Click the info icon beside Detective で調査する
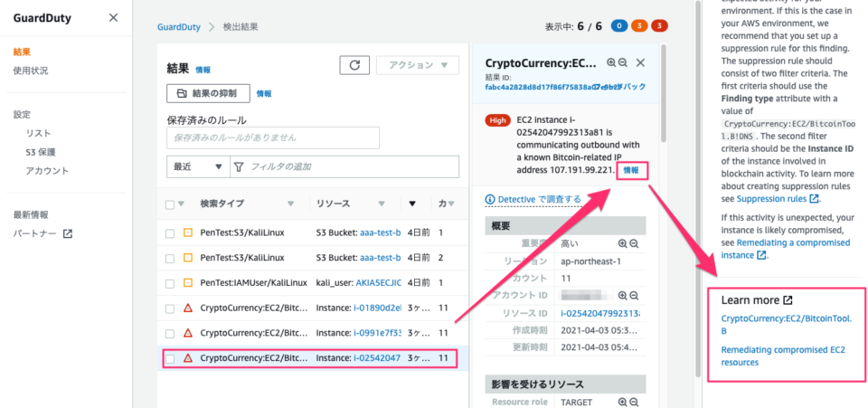Image resolution: width=868 pixels, height=408 pixels. [489, 199]
